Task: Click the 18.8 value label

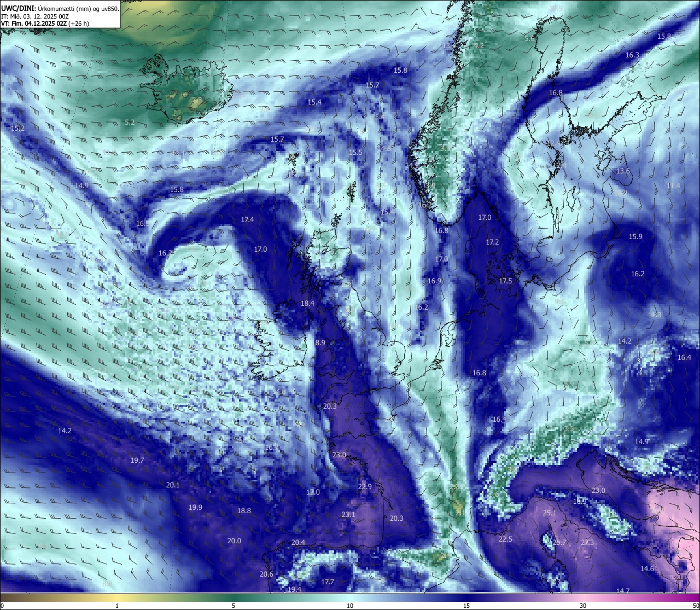Action: coord(244,511)
